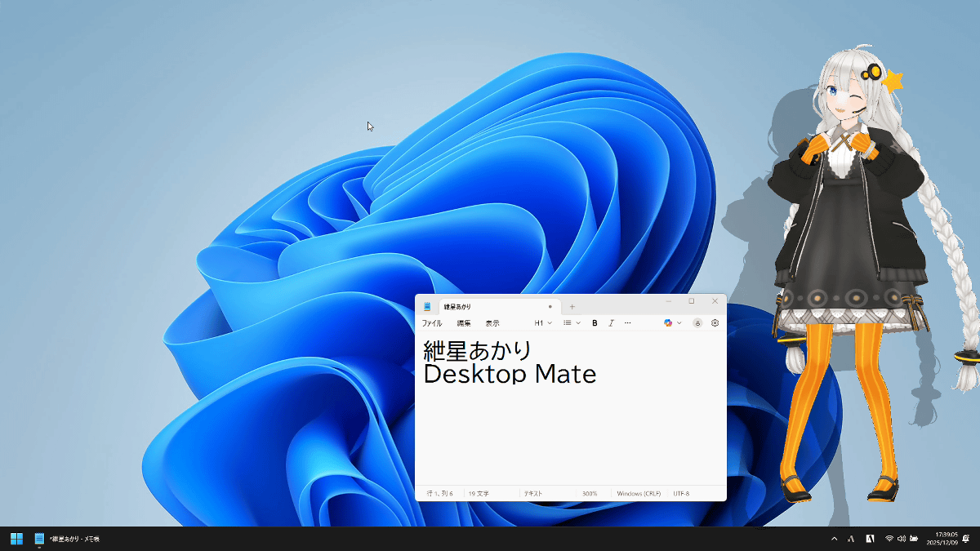Open the 表示 menu
The image size is (980, 551).
point(492,323)
